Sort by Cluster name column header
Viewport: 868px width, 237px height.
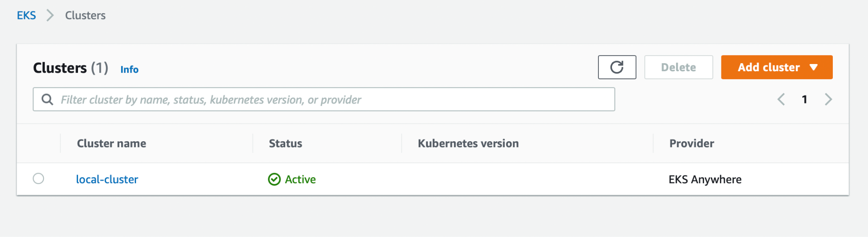[x=111, y=143]
